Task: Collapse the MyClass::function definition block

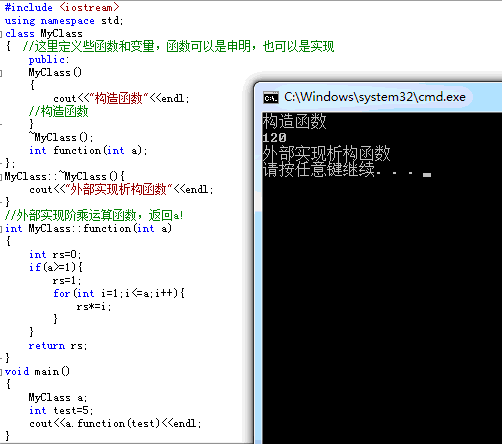Action: click(x=1, y=229)
